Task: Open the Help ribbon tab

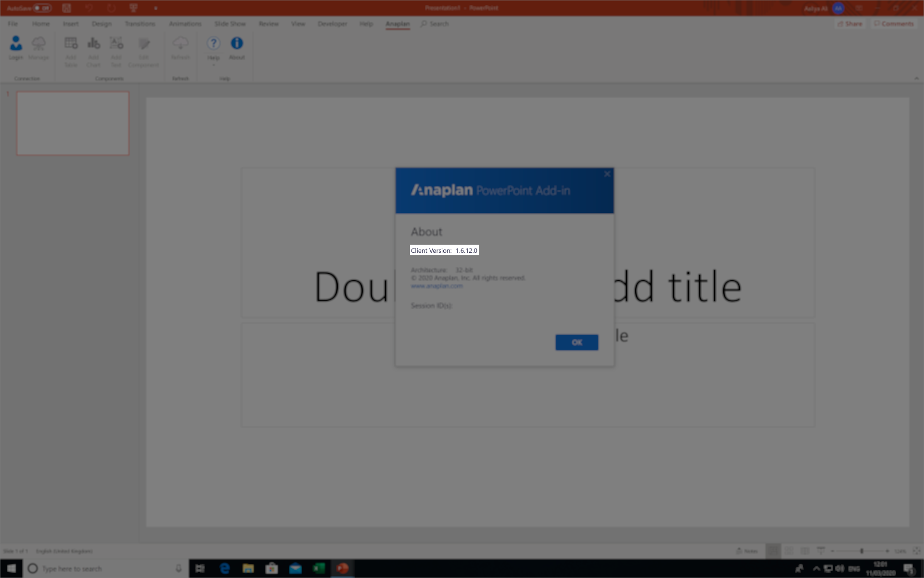Action: 366,24
